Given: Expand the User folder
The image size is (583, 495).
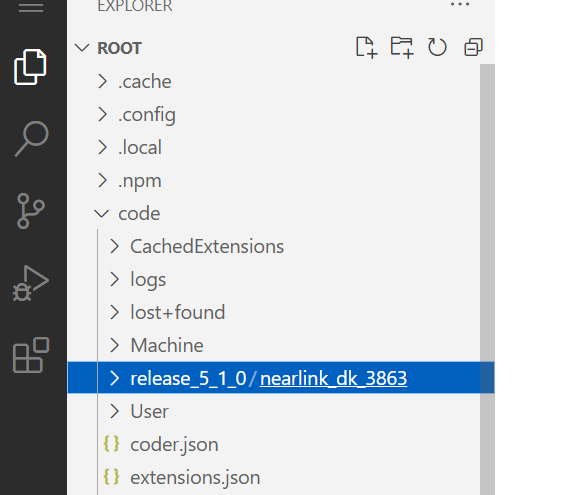Looking at the screenshot, I should click(x=115, y=411).
